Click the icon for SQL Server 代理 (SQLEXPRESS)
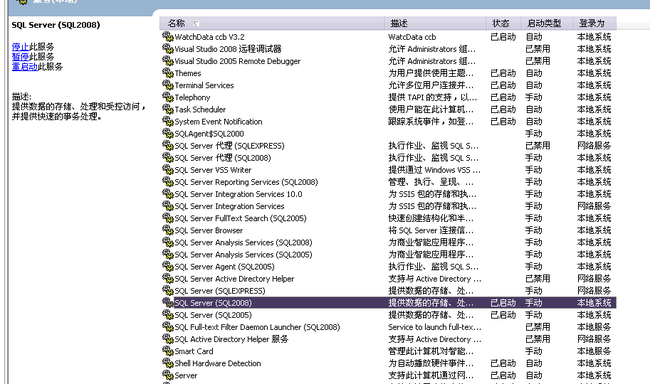650x384 pixels. pyautogui.click(x=167, y=145)
